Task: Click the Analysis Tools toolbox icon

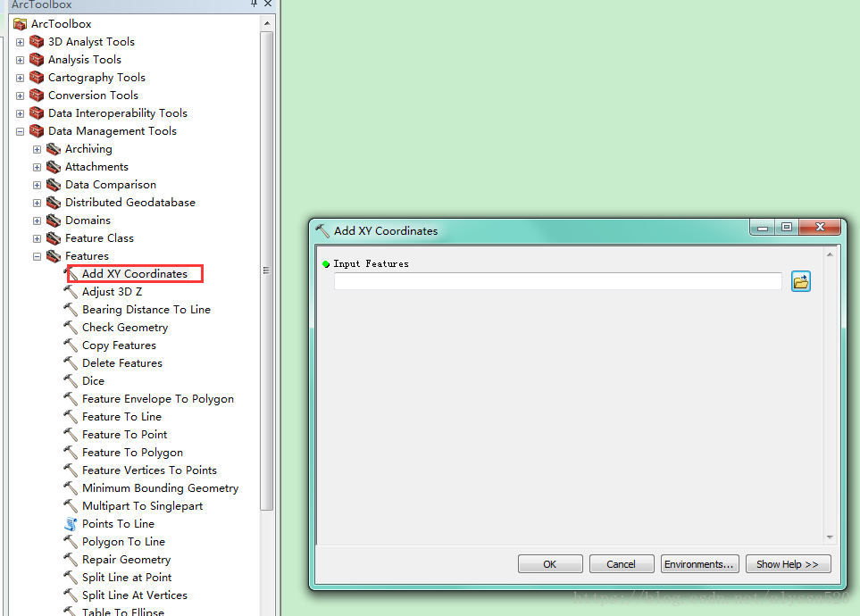Action: click(37, 60)
